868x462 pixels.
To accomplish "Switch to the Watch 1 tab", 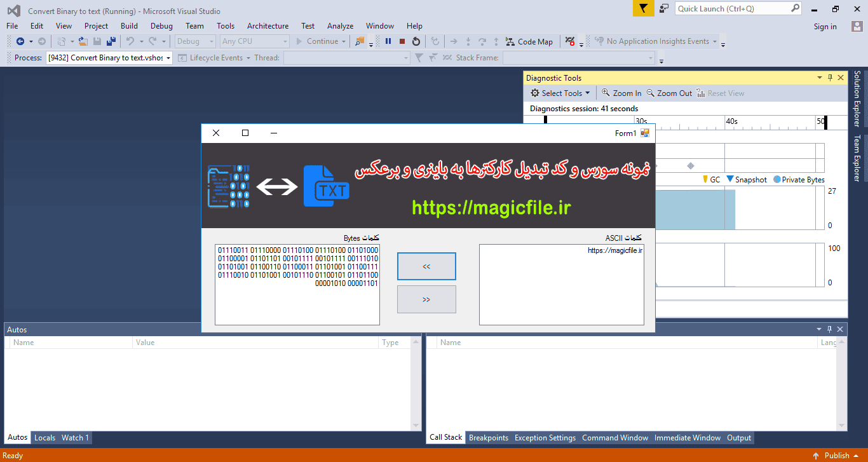I will [x=75, y=438].
